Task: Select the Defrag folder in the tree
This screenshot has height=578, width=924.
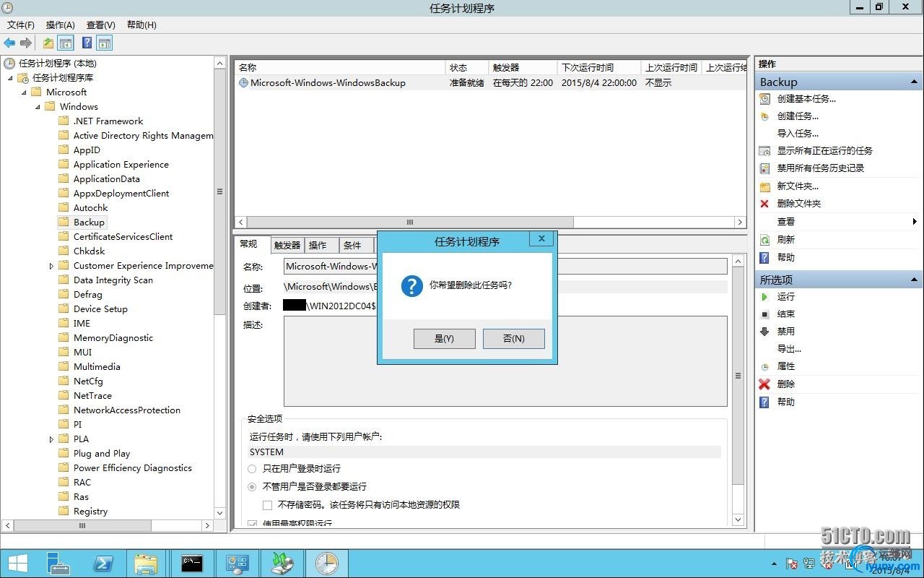Action: 88,295
